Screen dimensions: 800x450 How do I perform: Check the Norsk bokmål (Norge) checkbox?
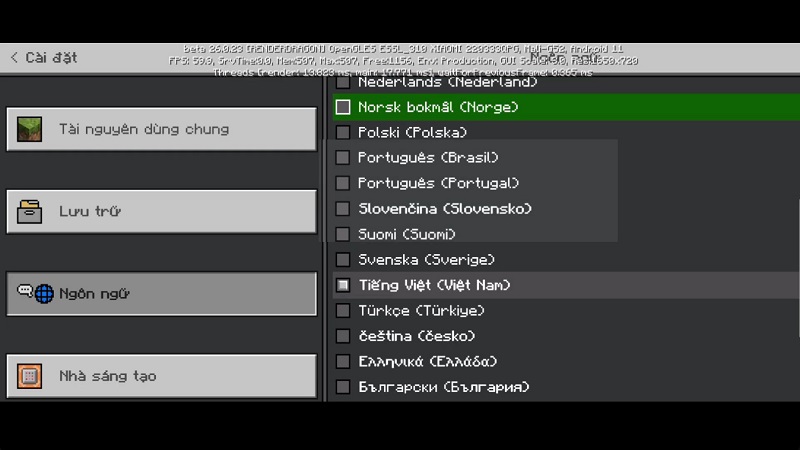[x=343, y=107]
